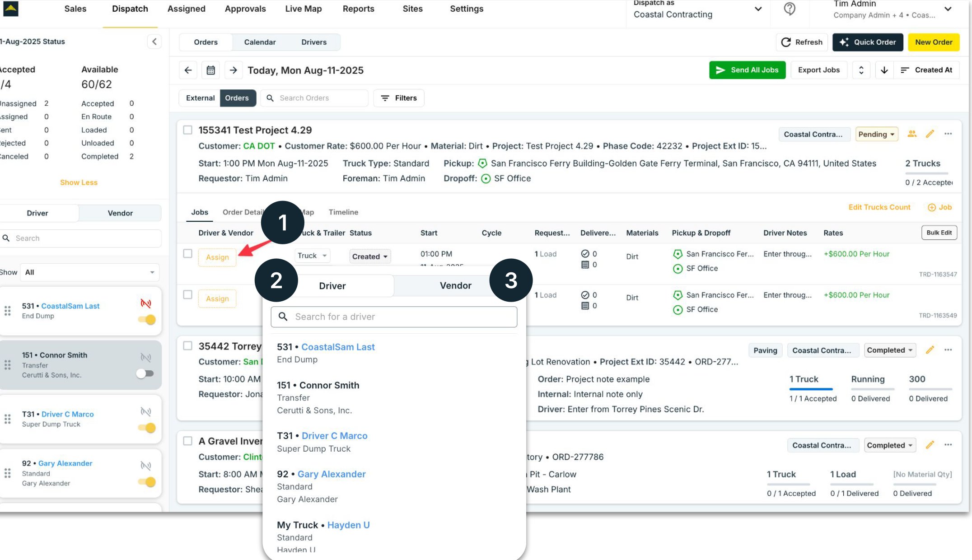
Task: Open the calendar date picker icon
Action: click(x=210, y=70)
